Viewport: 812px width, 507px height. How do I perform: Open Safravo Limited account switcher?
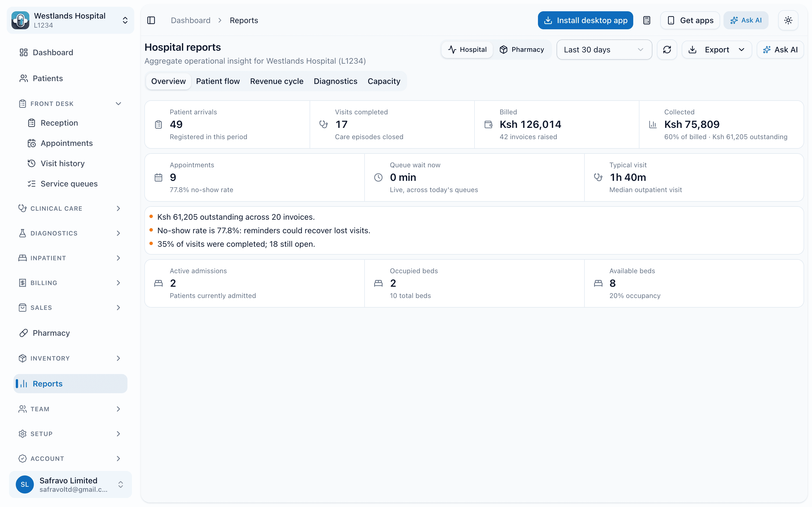coord(70,484)
